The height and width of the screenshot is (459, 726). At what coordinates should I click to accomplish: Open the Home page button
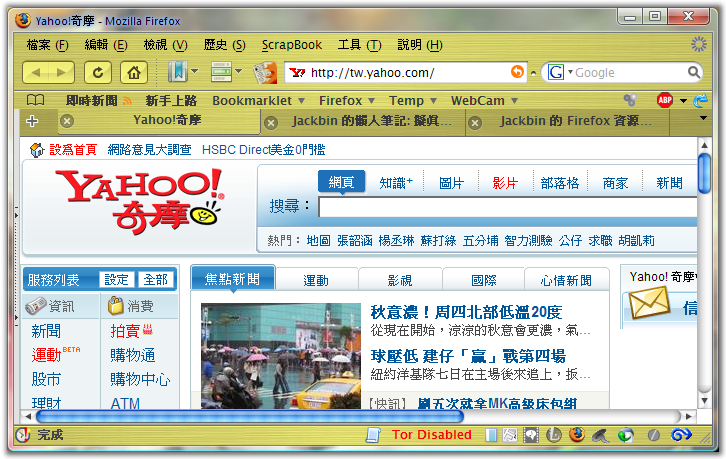[x=134, y=73]
